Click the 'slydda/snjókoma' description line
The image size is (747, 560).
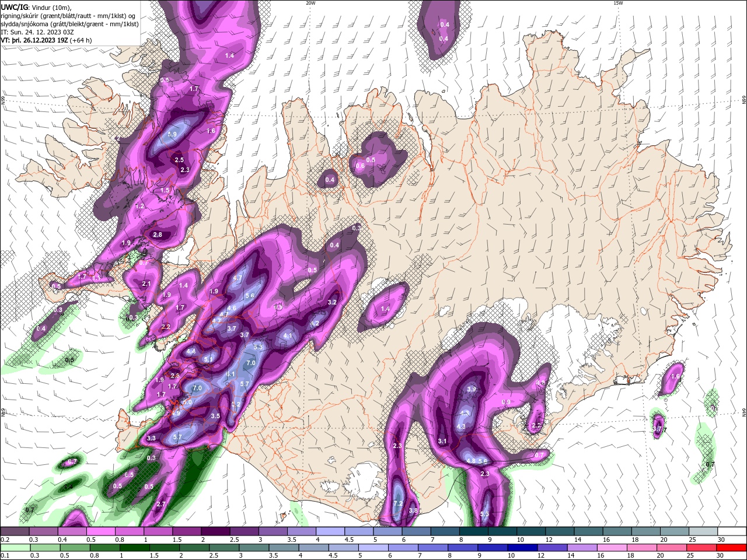(x=69, y=24)
